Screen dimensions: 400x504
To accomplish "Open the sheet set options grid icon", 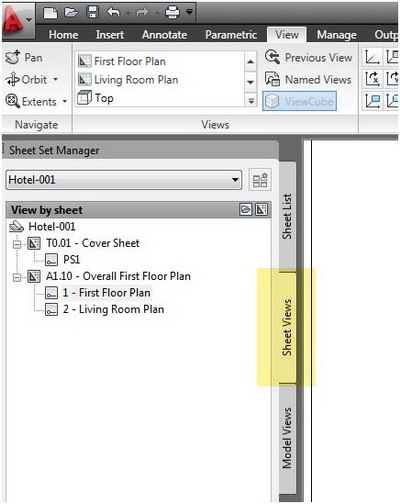I will point(260,180).
